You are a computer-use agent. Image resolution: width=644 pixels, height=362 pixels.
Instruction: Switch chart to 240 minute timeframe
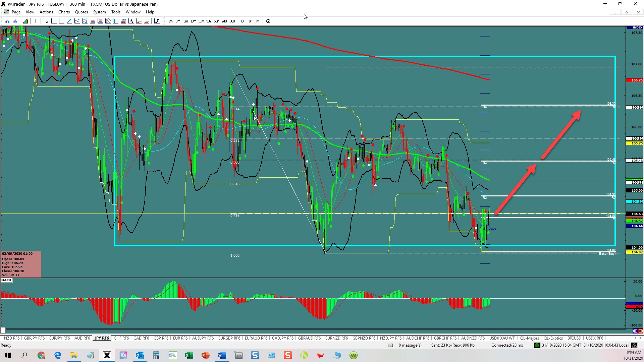coord(224,21)
